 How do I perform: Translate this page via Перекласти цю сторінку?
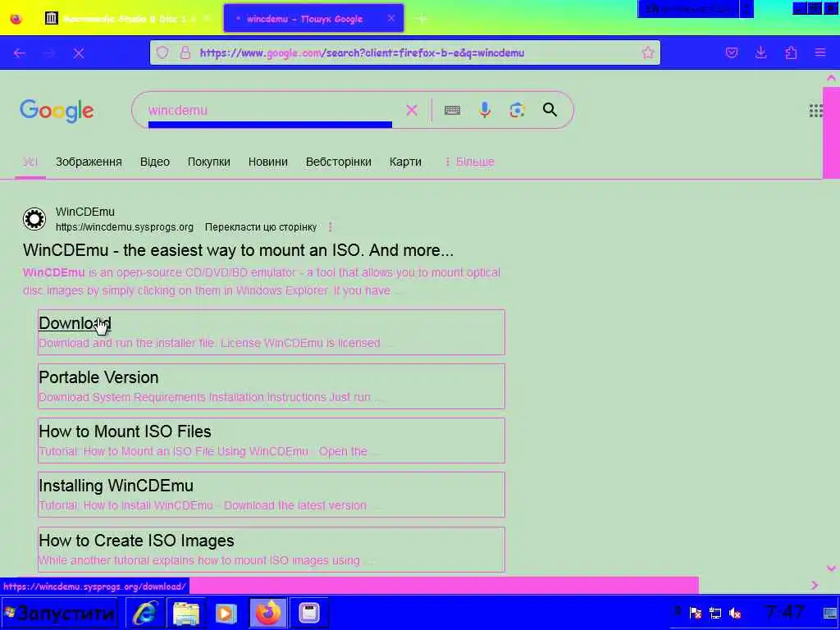[261, 227]
